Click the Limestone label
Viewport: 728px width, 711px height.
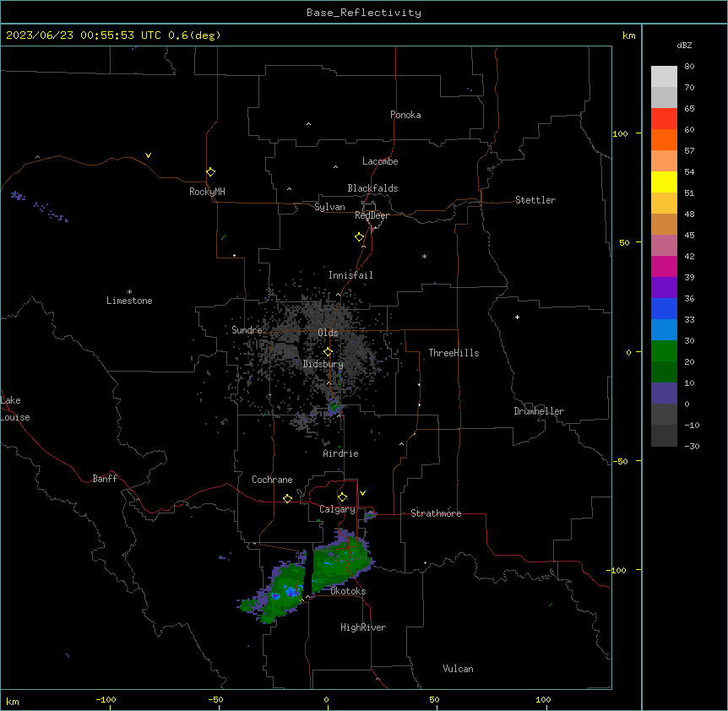[x=129, y=301]
